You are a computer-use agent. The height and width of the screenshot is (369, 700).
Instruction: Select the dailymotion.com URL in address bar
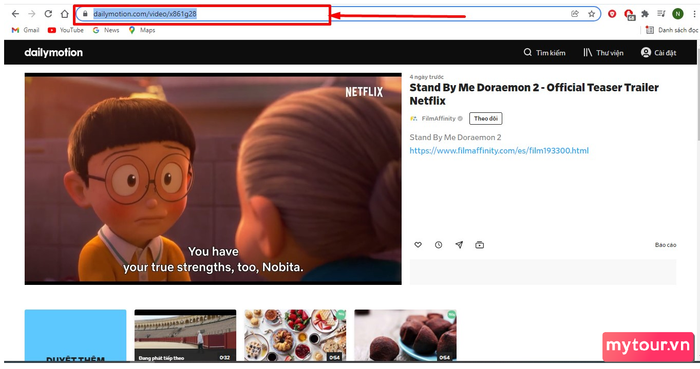[x=145, y=14]
